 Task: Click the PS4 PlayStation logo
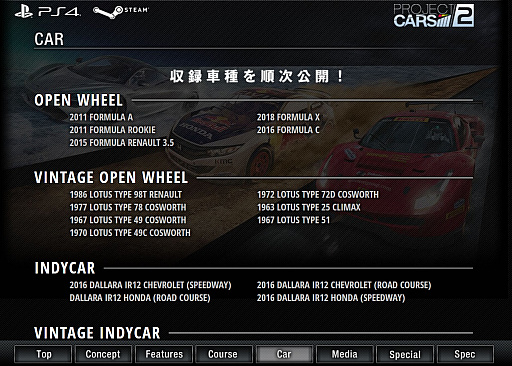click(47, 12)
